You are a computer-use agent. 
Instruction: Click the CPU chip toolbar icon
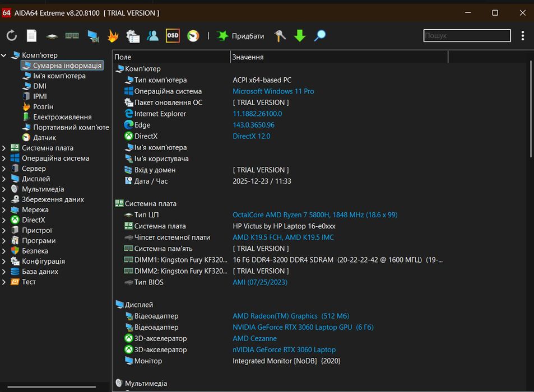tap(52, 36)
